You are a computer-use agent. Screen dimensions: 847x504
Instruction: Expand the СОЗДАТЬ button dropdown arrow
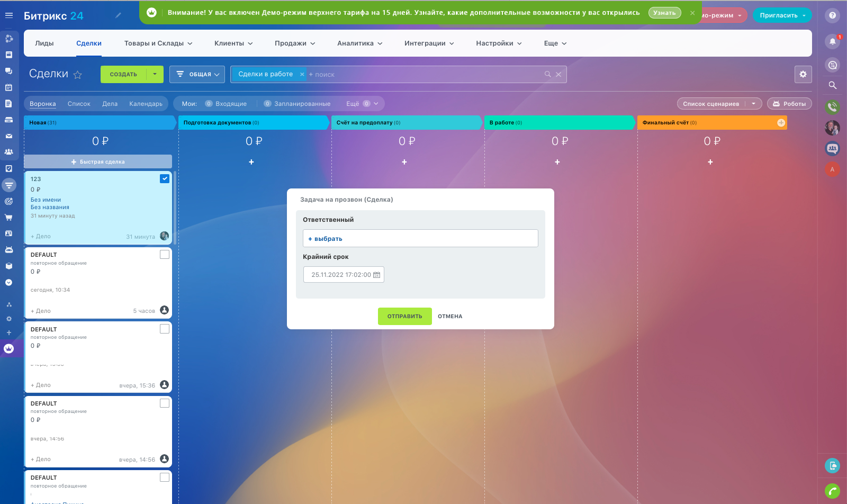coord(155,74)
